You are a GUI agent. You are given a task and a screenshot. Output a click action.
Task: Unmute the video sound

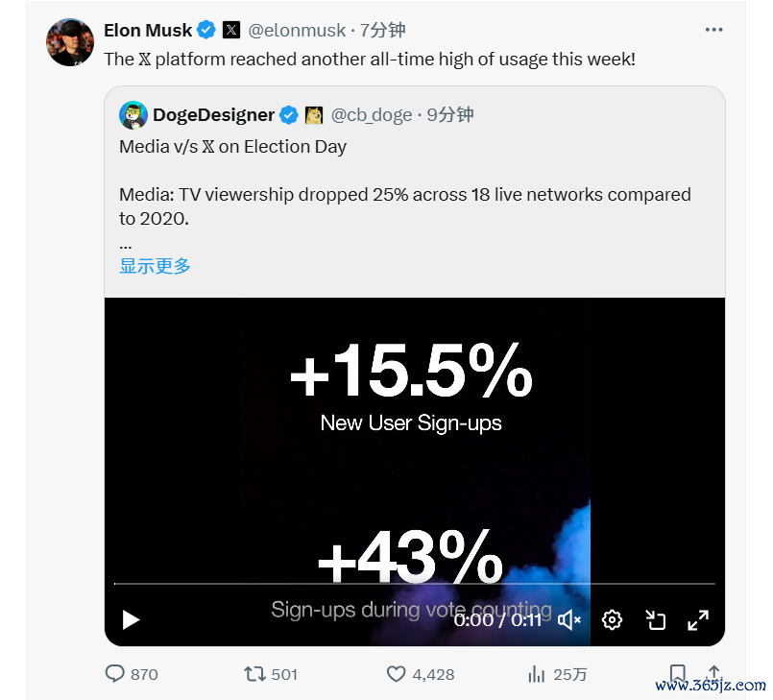(x=569, y=619)
